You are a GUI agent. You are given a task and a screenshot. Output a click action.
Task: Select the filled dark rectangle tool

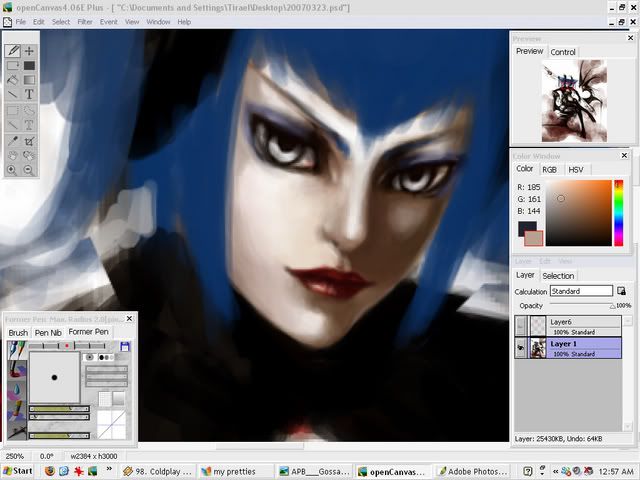[29, 65]
